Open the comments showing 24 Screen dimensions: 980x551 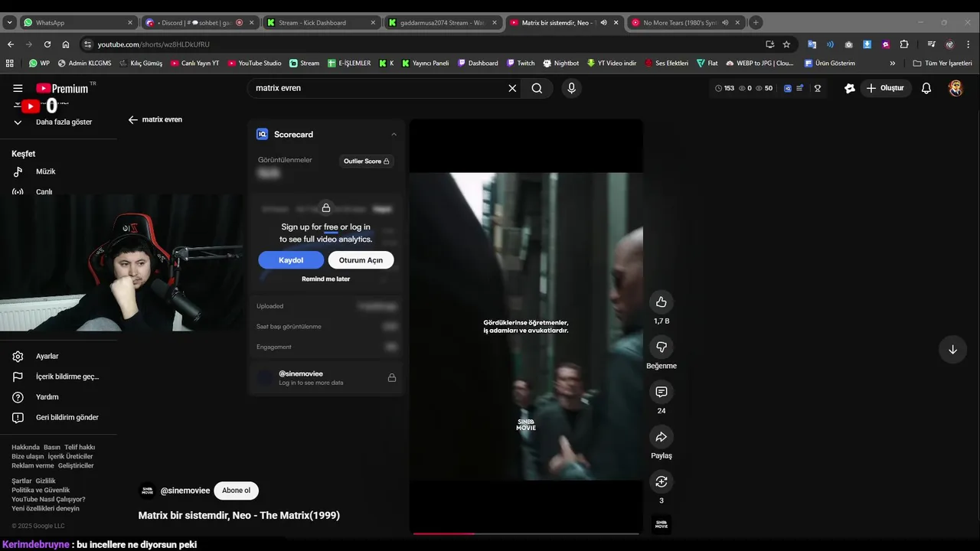tap(661, 392)
